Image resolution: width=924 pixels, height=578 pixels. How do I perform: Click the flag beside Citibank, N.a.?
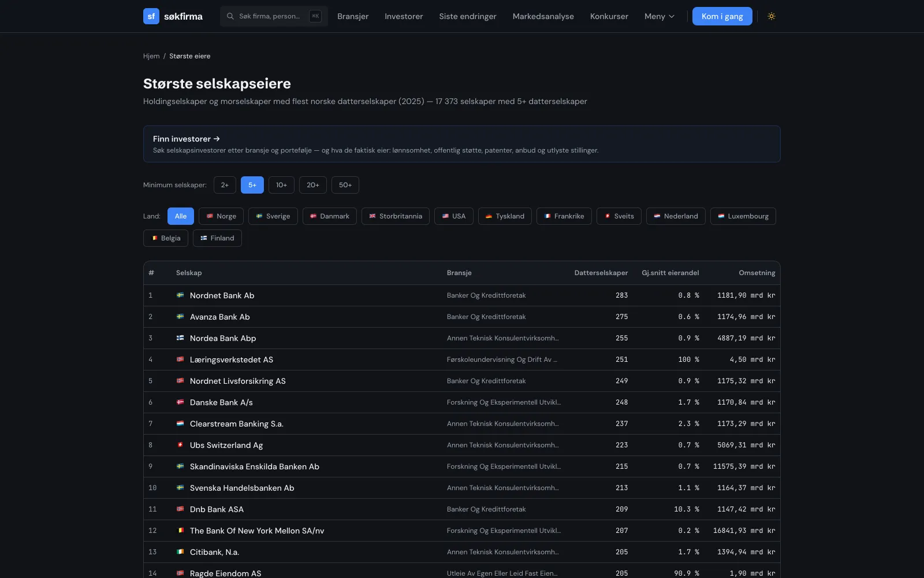click(180, 552)
